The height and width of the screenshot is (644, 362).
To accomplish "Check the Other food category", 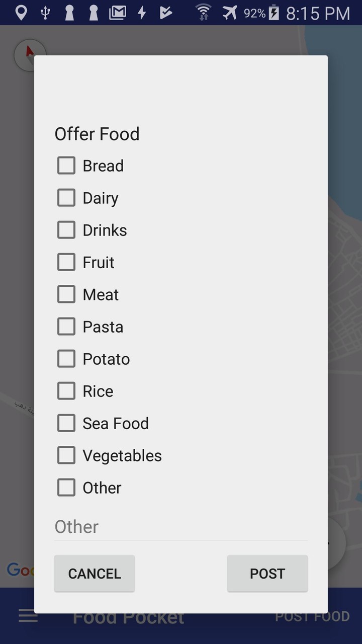I will coord(66,487).
